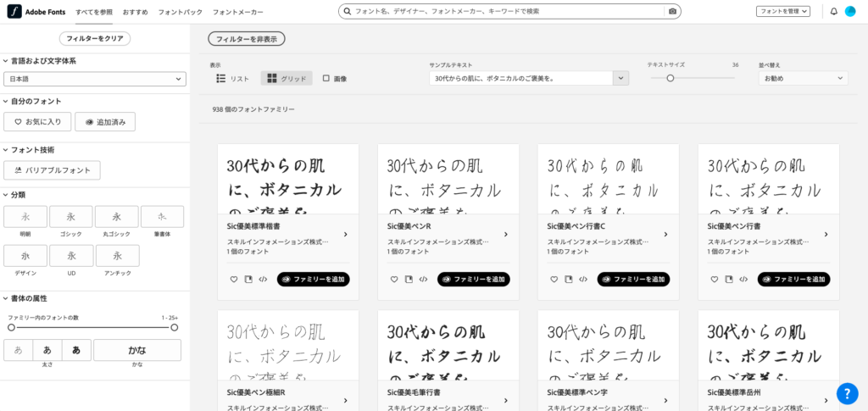Open visual search camera icon in search bar
The height and width of the screenshot is (411, 868).
672,12
